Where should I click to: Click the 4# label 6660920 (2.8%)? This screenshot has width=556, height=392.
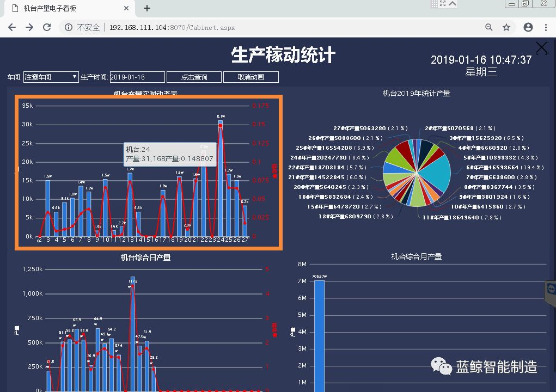click(493, 148)
